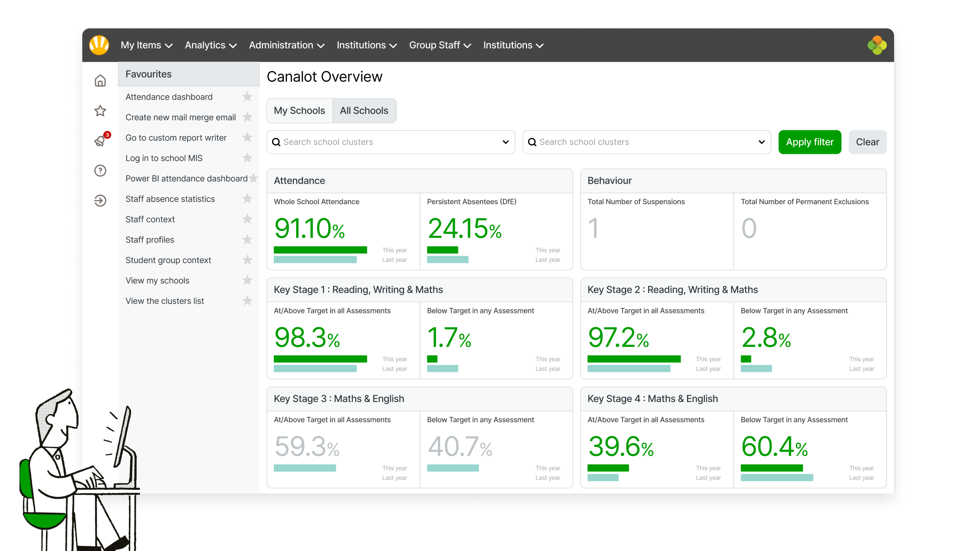Click the Clear button
Screen dimensions: 980x551
(x=867, y=142)
